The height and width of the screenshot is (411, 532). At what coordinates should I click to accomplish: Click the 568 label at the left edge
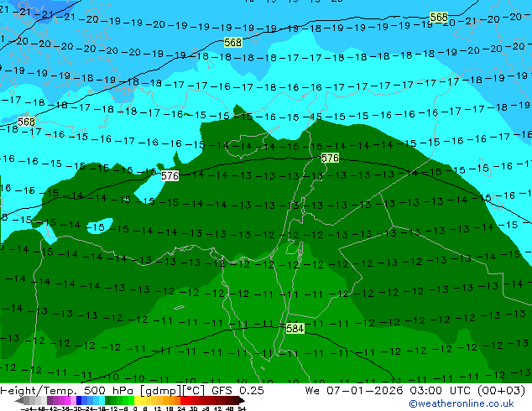[x=26, y=122]
